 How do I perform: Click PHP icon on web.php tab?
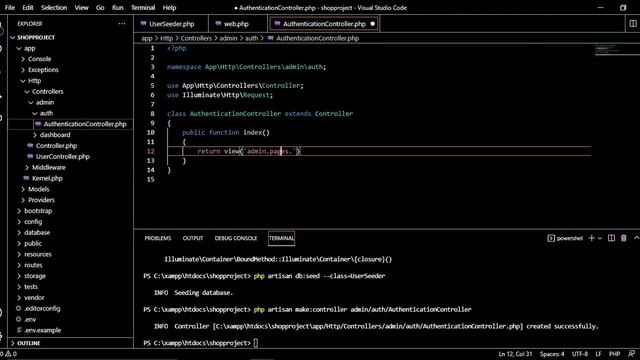(218, 24)
